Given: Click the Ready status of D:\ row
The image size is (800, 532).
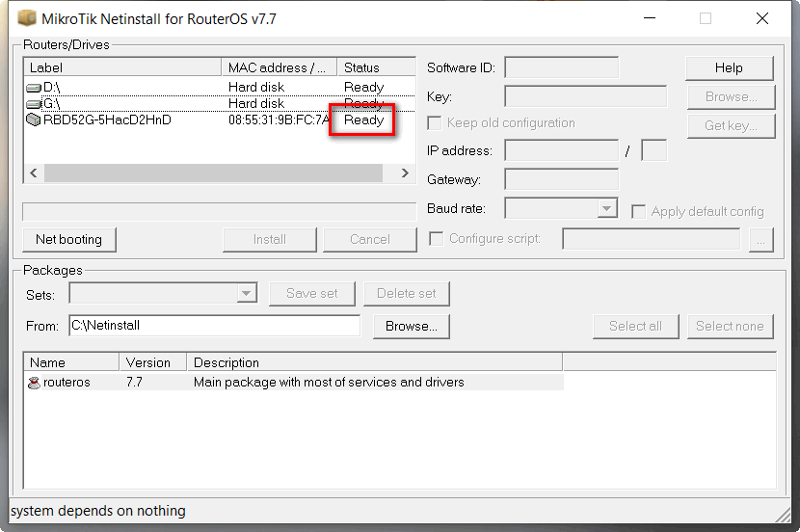Looking at the screenshot, I should [363, 88].
